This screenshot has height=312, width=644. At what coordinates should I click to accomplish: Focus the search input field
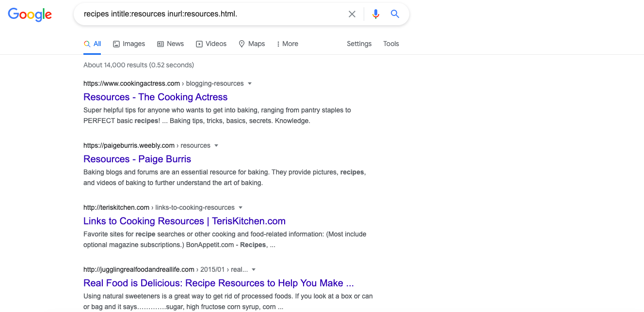(212, 14)
